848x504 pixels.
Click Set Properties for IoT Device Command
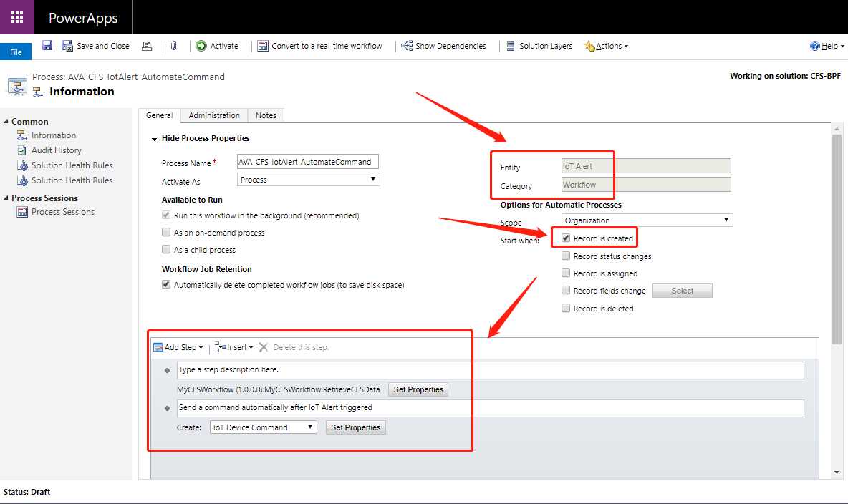point(355,427)
